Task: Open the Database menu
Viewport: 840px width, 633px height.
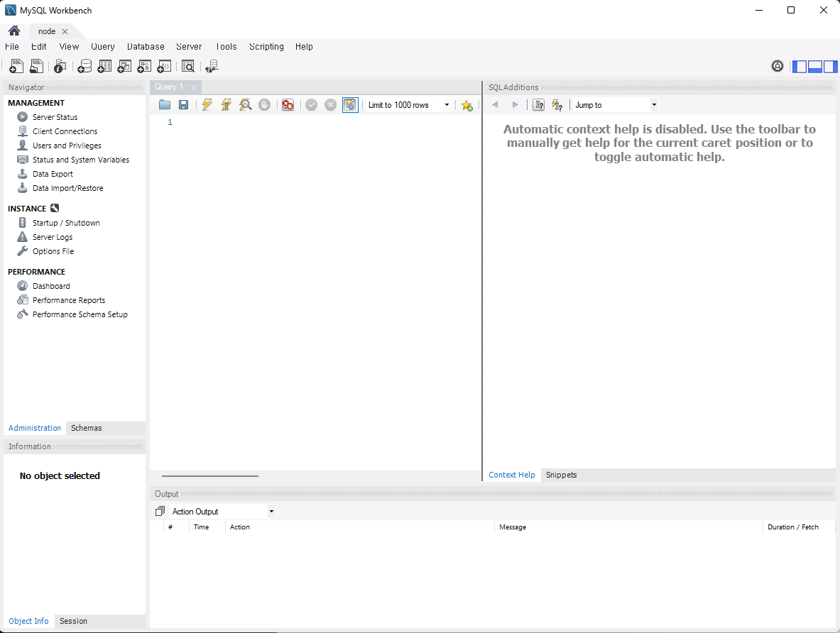Action: pyautogui.click(x=146, y=47)
